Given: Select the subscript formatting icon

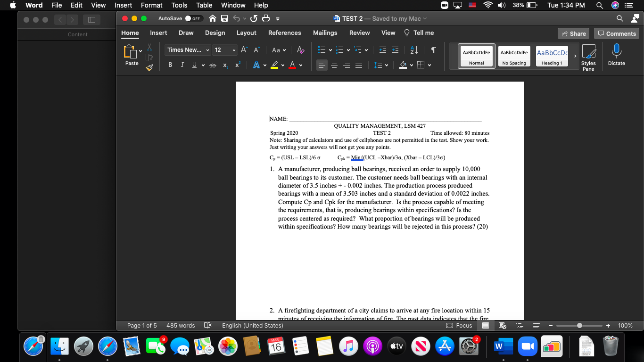Looking at the screenshot, I should click(x=225, y=65).
